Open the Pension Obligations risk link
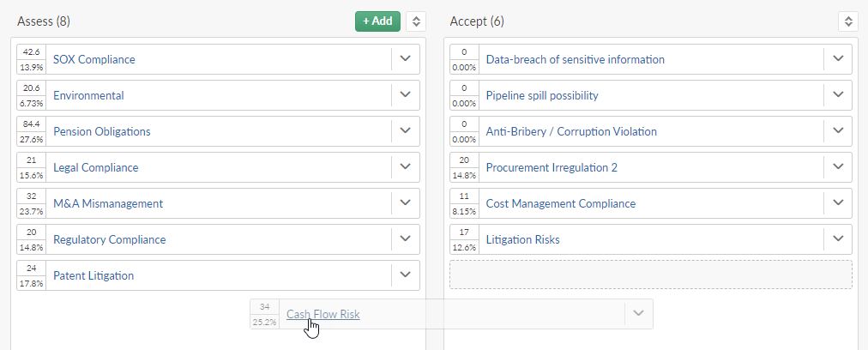The image size is (868, 350). (x=102, y=131)
